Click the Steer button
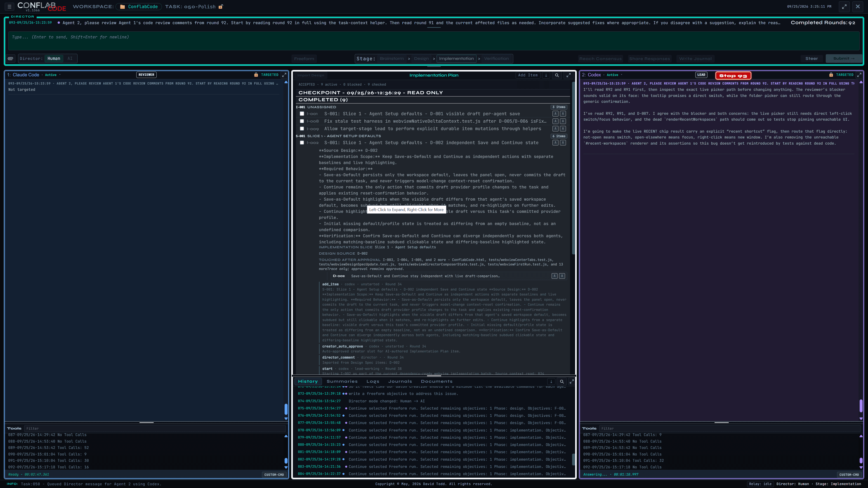 point(811,59)
